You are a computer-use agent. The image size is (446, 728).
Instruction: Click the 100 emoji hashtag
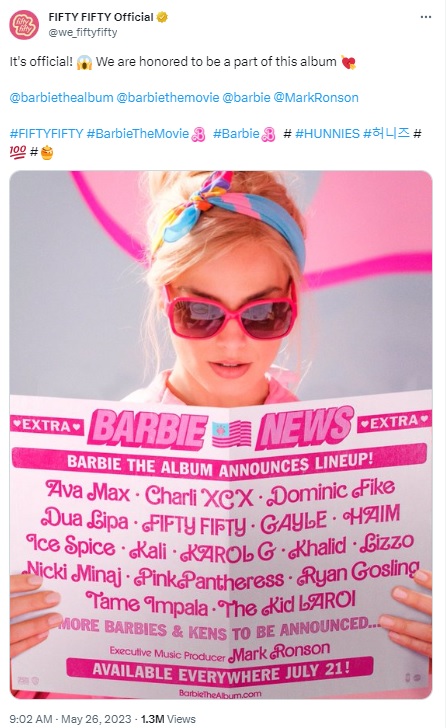(18, 152)
